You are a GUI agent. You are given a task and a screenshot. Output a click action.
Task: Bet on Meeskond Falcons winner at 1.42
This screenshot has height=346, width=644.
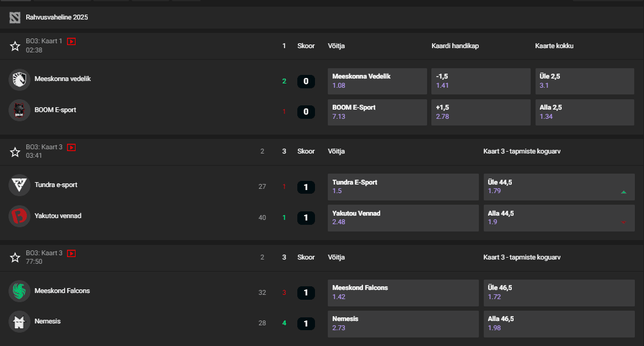(x=403, y=292)
